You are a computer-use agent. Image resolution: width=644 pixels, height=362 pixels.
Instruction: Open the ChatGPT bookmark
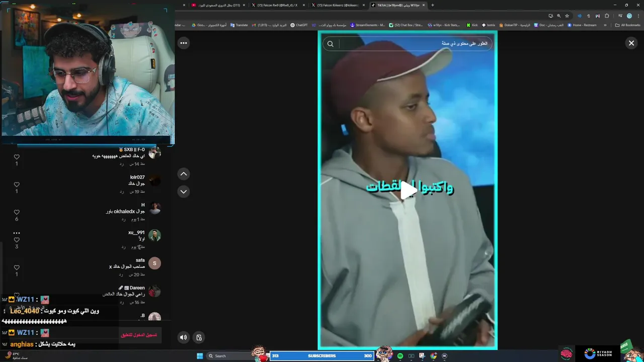(x=299, y=25)
